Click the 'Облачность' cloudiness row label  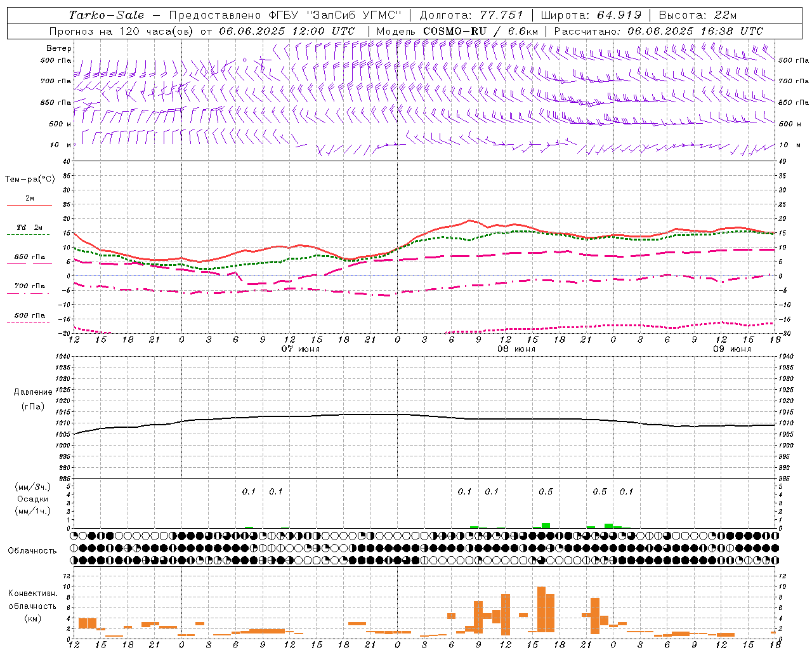(32, 550)
